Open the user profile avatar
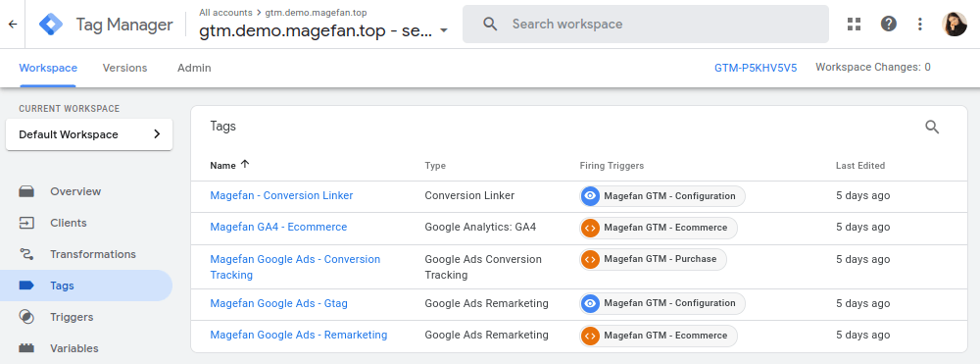The height and width of the screenshot is (364, 980). click(x=955, y=24)
